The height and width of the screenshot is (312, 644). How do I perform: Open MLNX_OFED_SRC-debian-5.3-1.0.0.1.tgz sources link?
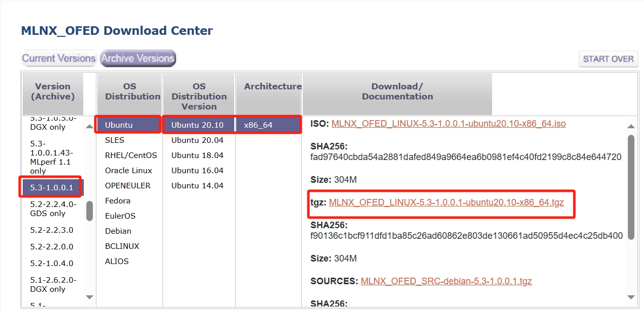click(446, 281)
